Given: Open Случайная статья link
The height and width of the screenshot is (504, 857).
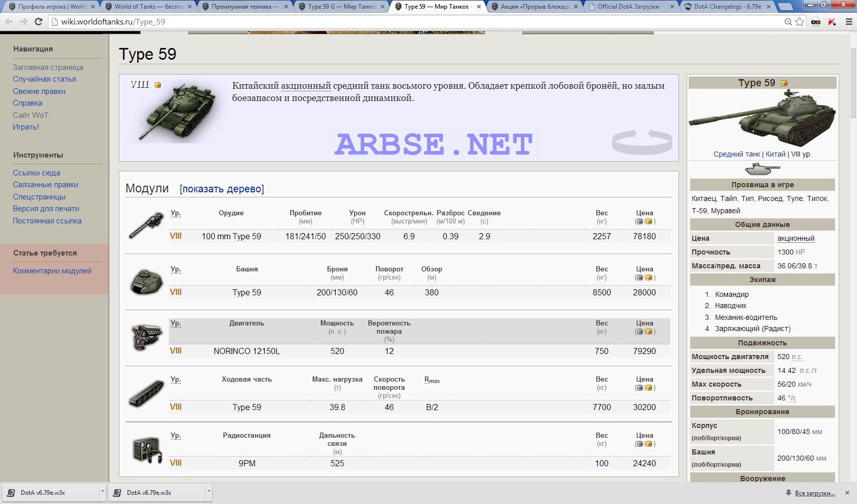Looking at the screenshot, I should tap(44, 79).
